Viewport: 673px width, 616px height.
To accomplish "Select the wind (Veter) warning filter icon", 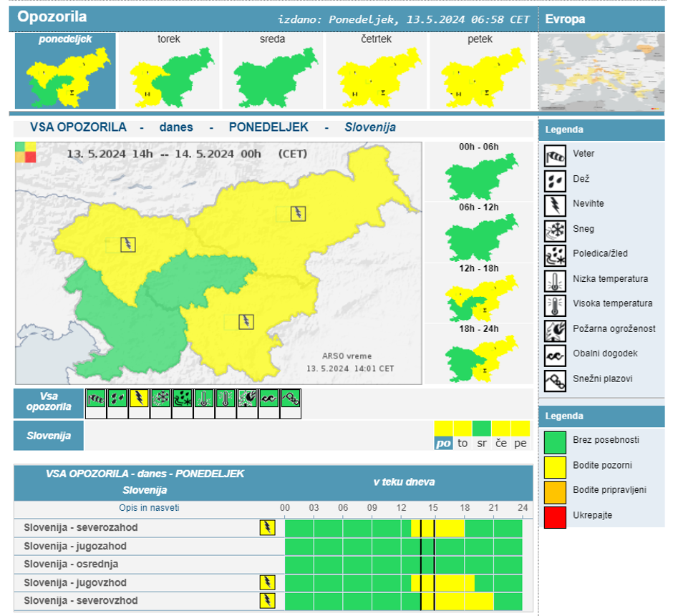I will (x=96, y=399).
